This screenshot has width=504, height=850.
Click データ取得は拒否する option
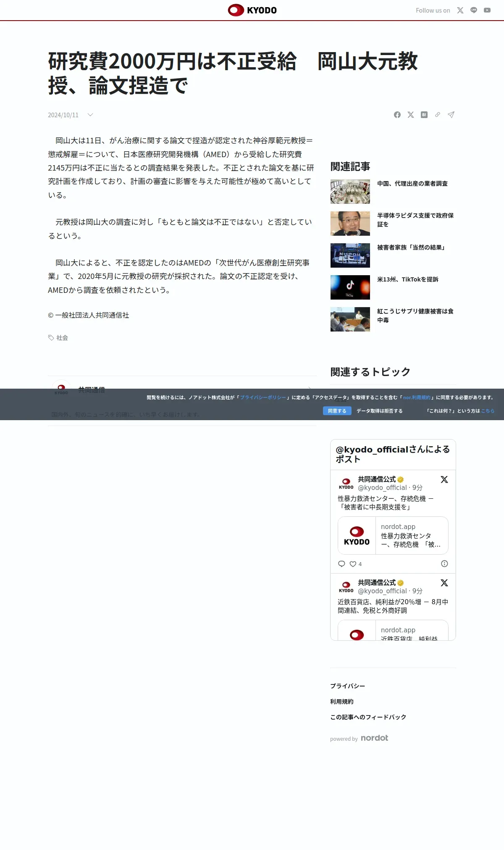pos(380,411)
